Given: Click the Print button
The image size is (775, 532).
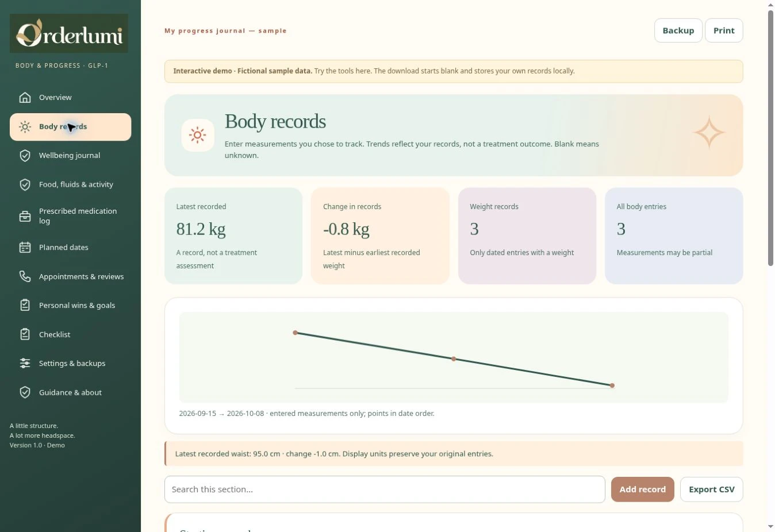Looking at the screenshot, I should pyautogui.click(x=724, y=30).
